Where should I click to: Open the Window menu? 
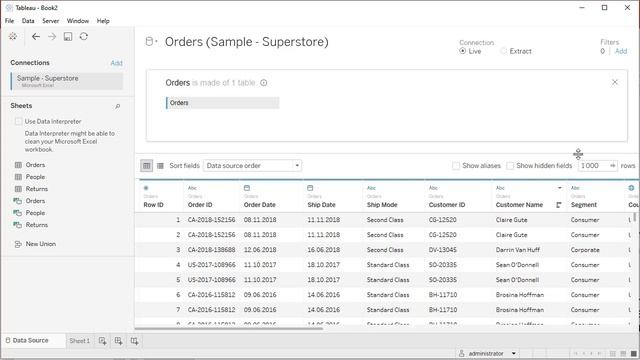[x=78, y=21]
